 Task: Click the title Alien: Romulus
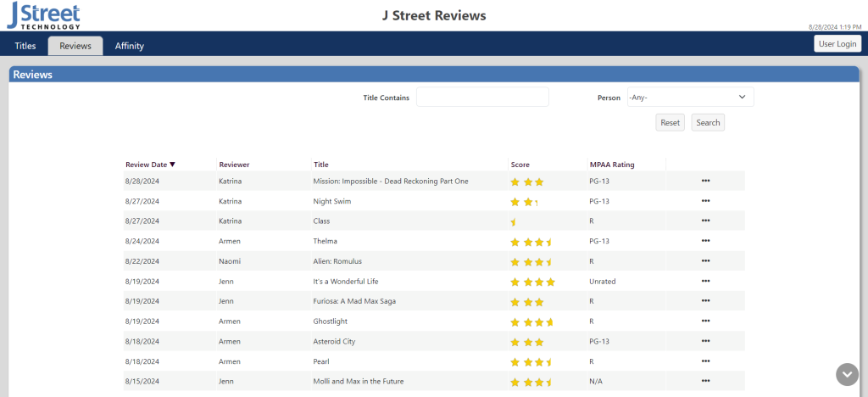coord(337,261)
